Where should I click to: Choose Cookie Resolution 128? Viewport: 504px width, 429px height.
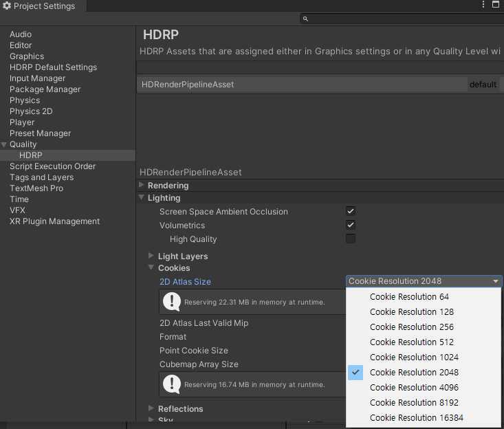[x=424, y=311]
